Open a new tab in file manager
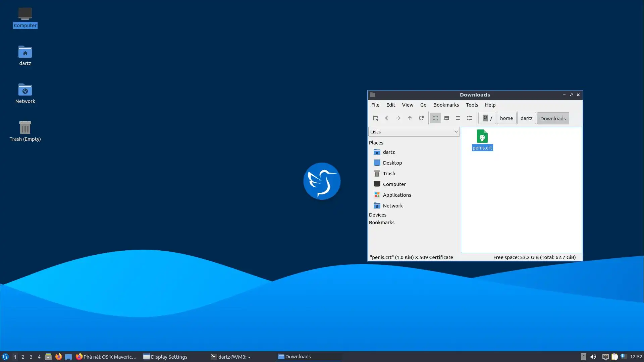The image size is (644, 362). point(376,118)
